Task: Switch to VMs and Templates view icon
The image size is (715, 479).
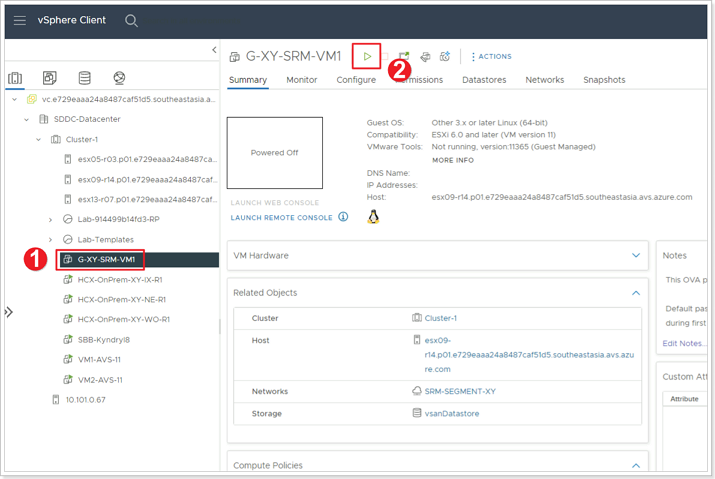Action: pos(50,78)
